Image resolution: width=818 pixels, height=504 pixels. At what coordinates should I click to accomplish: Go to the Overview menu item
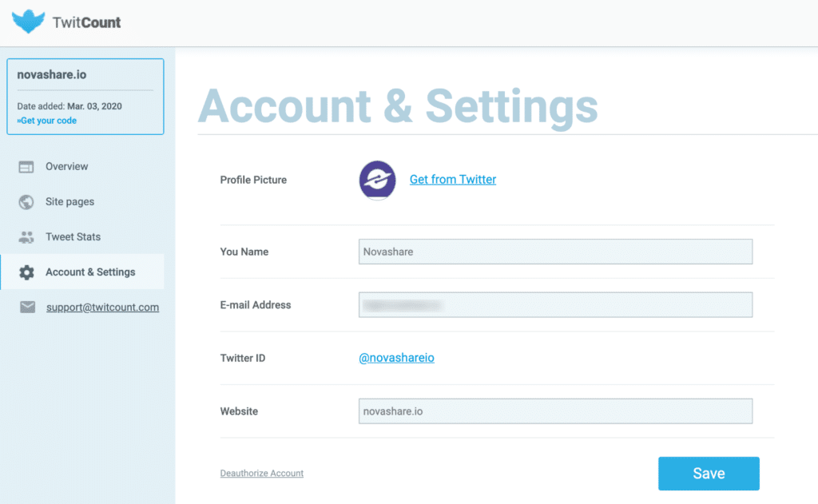67,166
